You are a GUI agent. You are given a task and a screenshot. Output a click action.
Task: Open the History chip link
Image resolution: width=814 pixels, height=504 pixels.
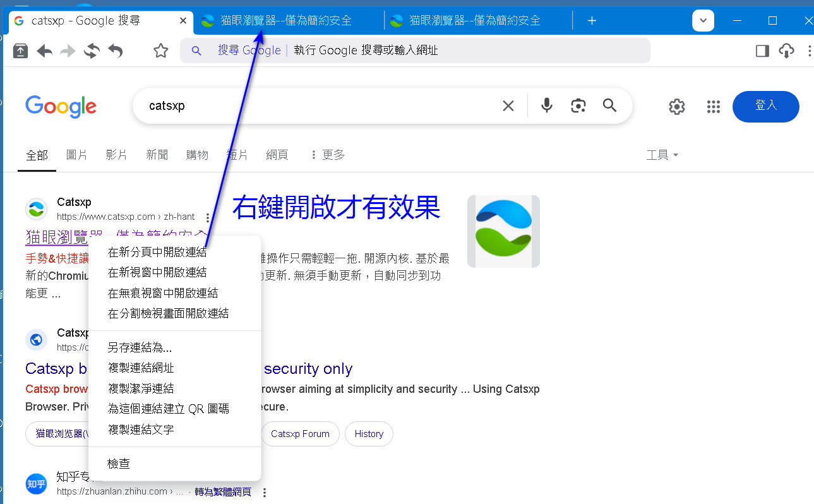(x=369, y=434)
